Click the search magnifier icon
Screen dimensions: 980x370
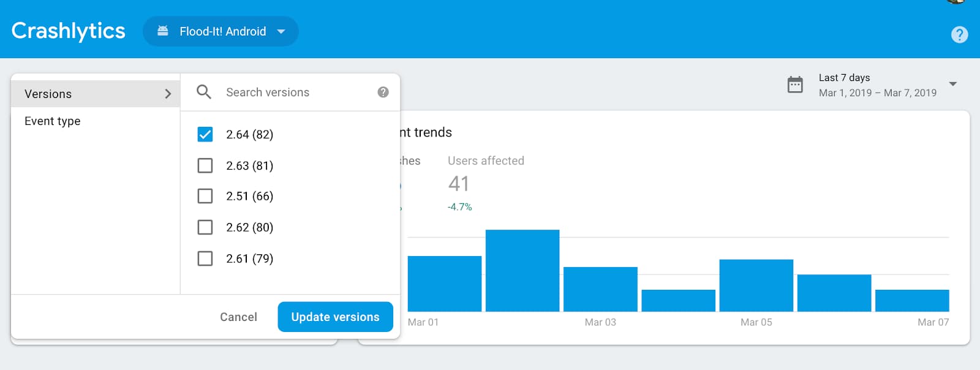(204, 92)
